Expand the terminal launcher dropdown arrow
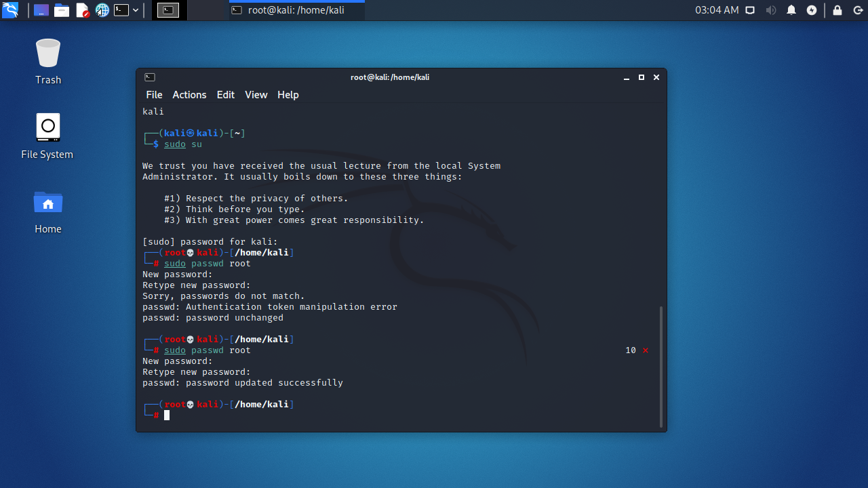Viewport: 868px width, 488px height. (x=136, y=10)
